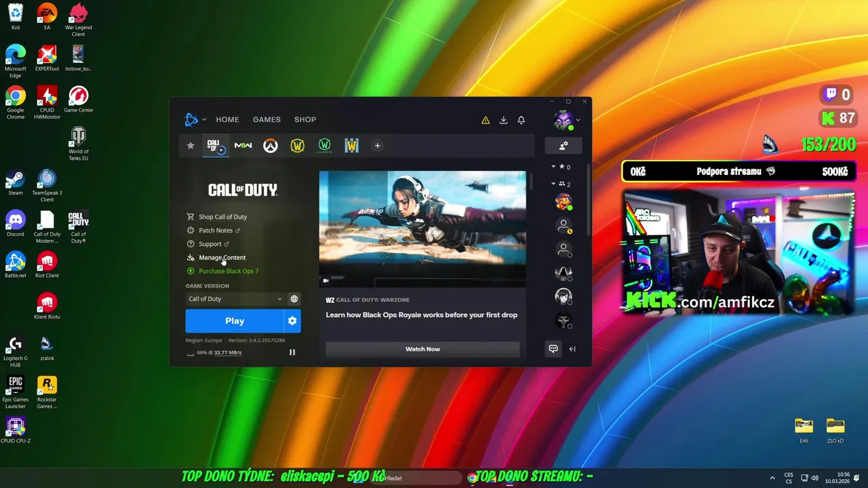Show hidden tray icons chevron
Image resolution: width=868 pixels, height=488 pixels.
(x=772, y=478)
